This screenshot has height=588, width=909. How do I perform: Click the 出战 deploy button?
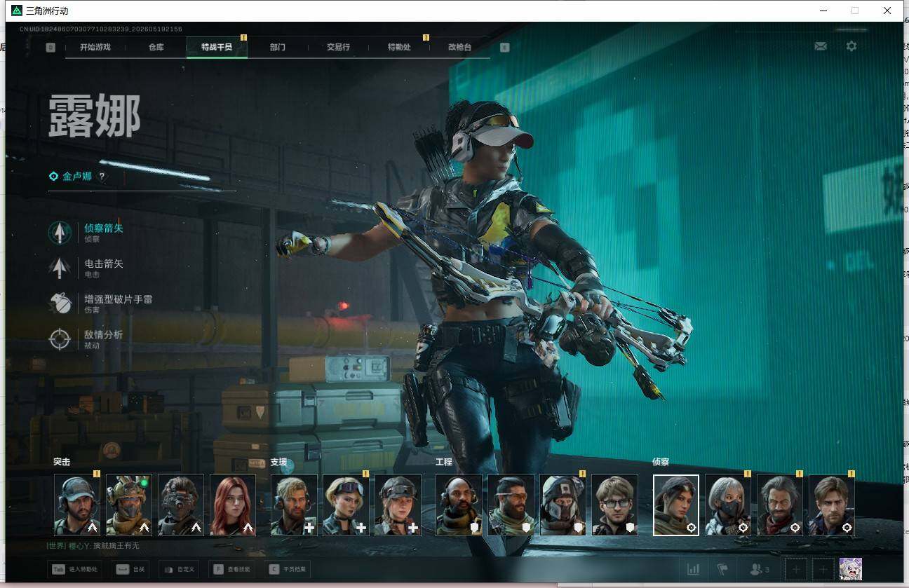pos(130,570)
